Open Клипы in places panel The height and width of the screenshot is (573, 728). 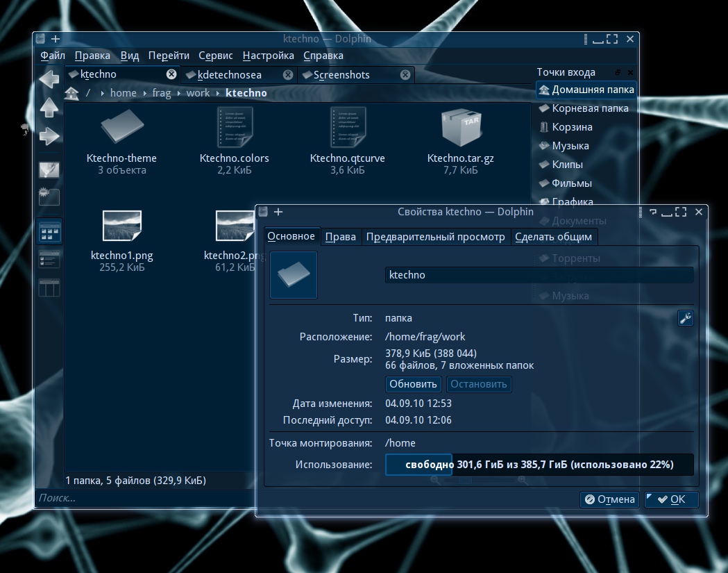pos(560,165)
